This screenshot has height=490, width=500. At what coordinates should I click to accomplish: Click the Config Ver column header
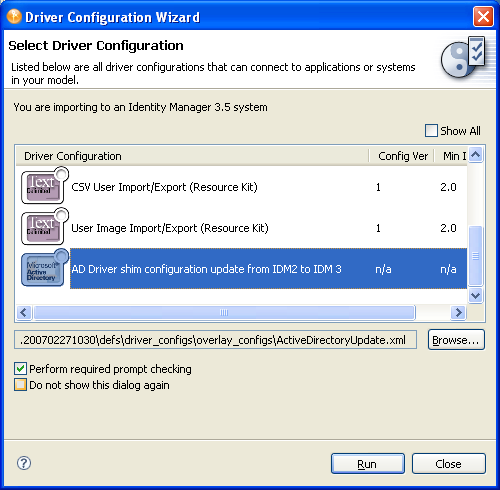click(402, 156)
